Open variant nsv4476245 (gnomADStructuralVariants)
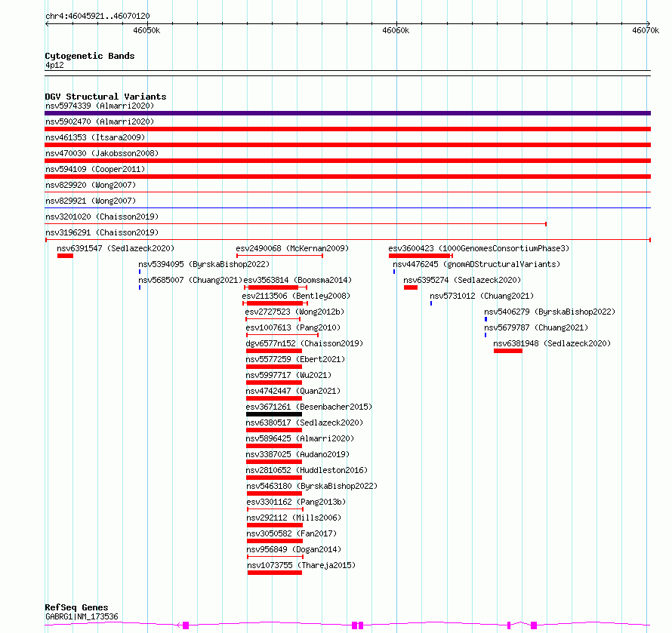 point(476,264)
